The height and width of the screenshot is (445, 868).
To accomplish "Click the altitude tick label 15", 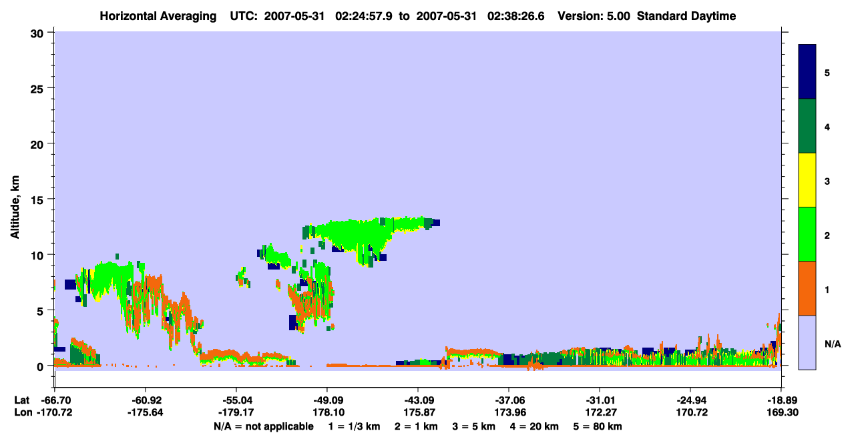I will [39, 199].
